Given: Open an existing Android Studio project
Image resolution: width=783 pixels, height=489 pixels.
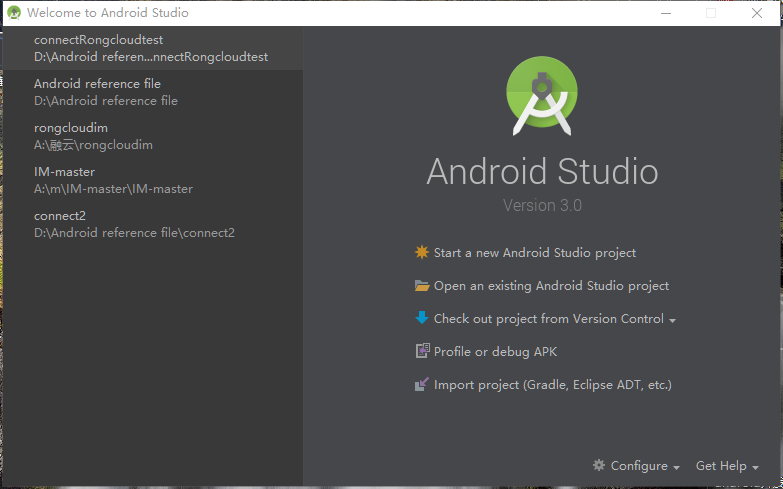Looking at the screenshot, I should click(551, 286).
